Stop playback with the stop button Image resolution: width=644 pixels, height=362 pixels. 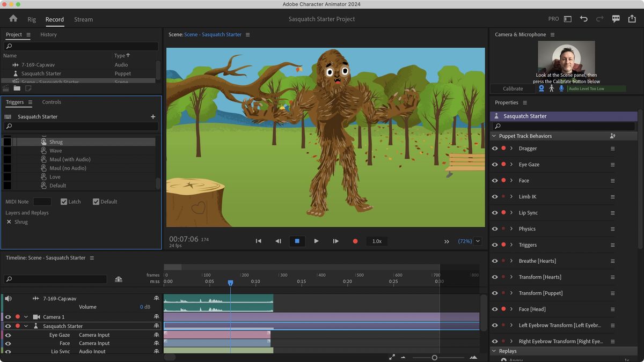point(297,241)
